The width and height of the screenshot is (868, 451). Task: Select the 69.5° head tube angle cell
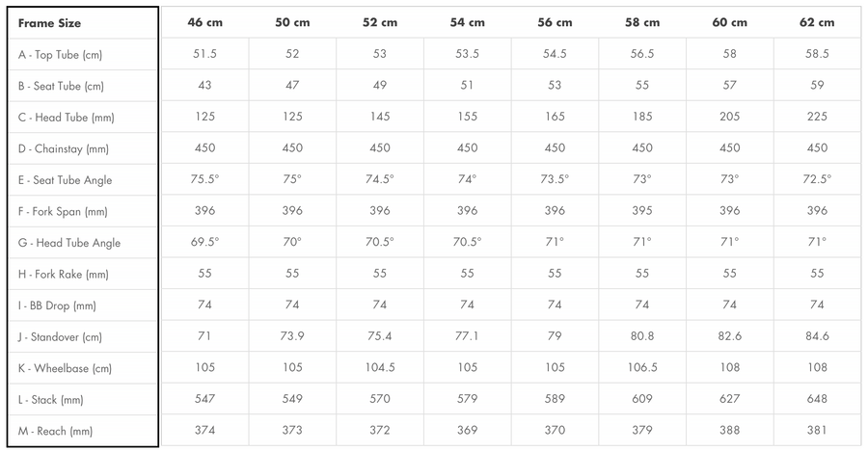coord(204,243)
